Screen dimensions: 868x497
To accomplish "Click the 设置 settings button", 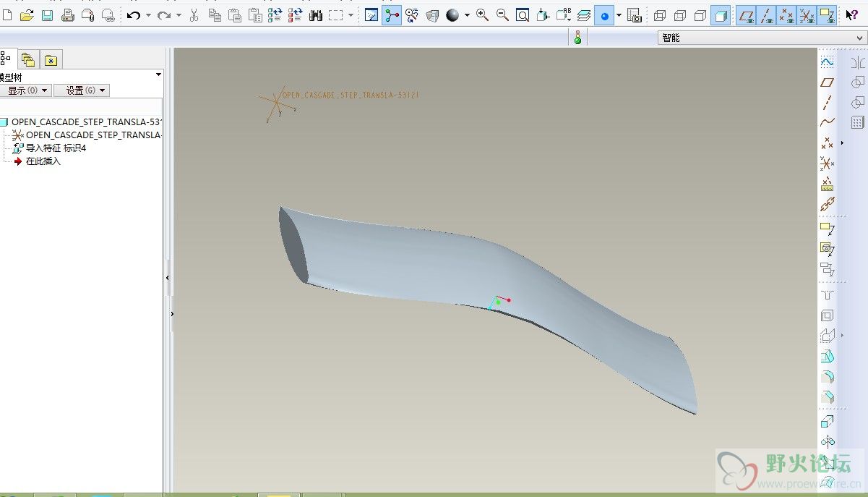I will 81,90.
